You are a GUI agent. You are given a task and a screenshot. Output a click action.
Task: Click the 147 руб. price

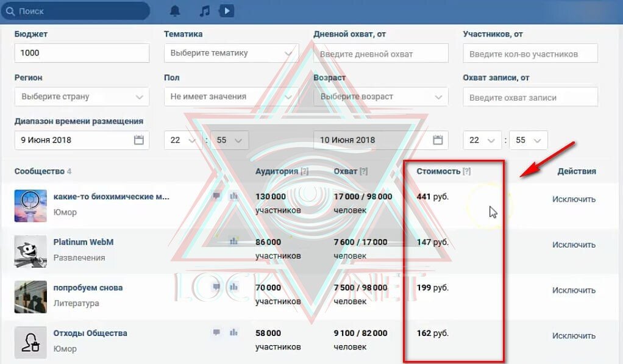pyautogui.click(x=432, y=241)
